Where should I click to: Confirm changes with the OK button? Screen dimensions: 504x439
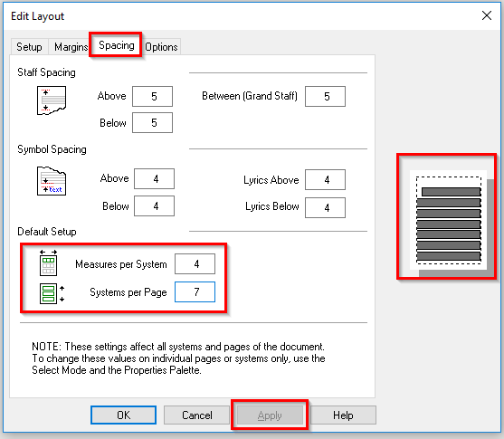(123, 415)
